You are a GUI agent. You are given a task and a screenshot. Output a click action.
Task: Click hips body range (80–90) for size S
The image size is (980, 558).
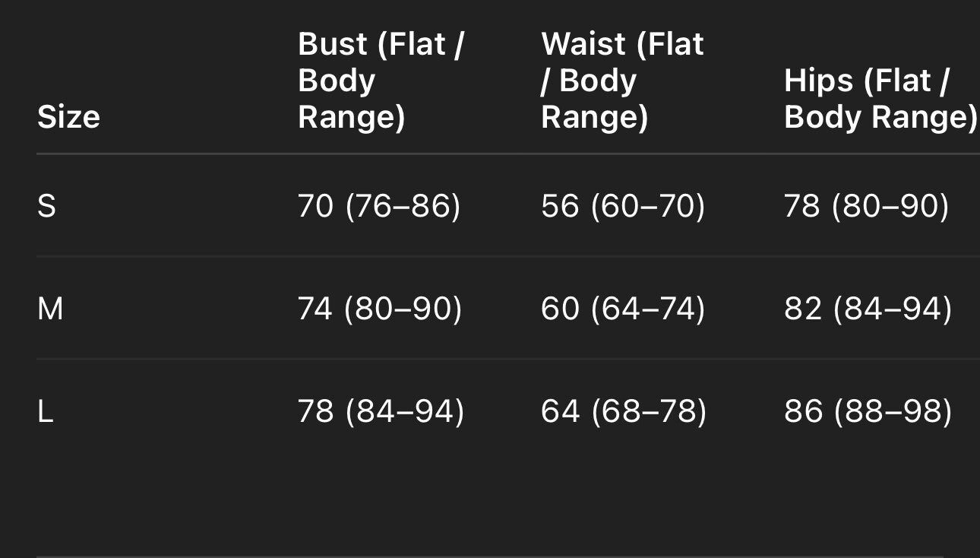[890, 206]
